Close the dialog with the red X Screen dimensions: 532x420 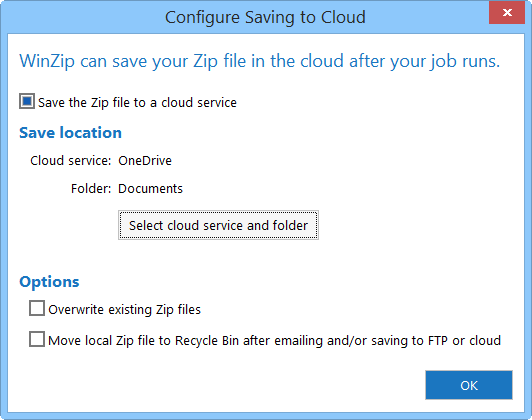point(507,13)
